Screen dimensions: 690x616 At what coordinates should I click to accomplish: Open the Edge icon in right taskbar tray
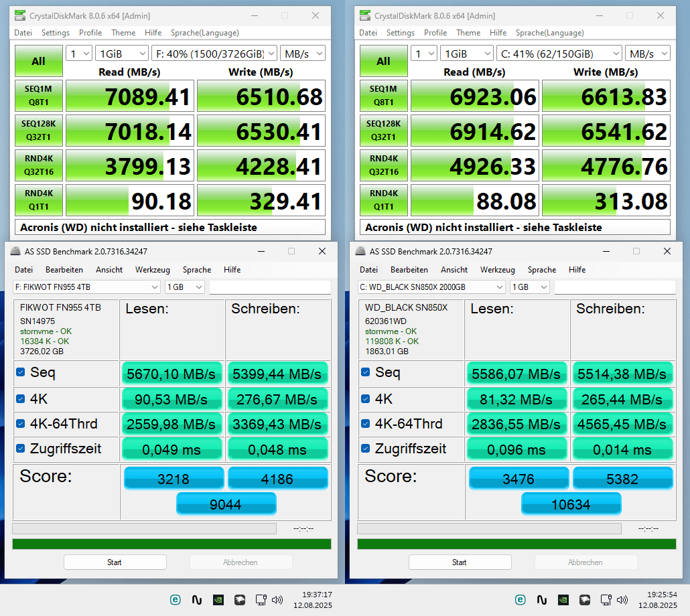click(x=520, y=600)
